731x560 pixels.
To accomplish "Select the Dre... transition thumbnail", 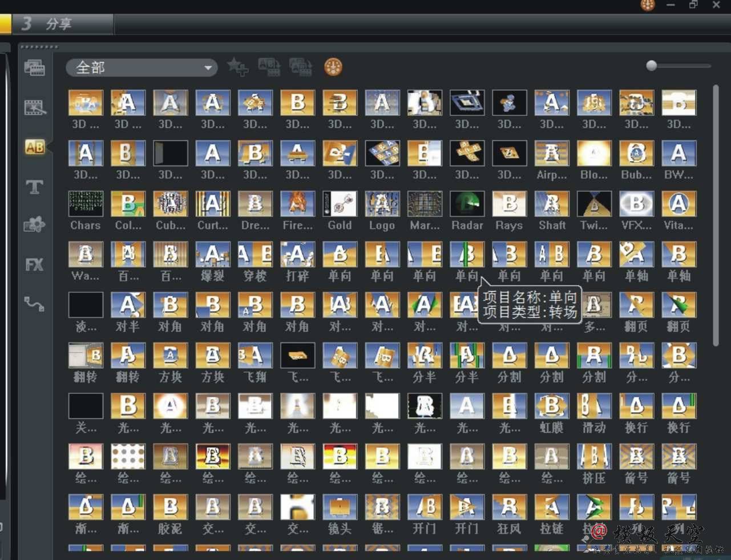I will coord(255,204).
